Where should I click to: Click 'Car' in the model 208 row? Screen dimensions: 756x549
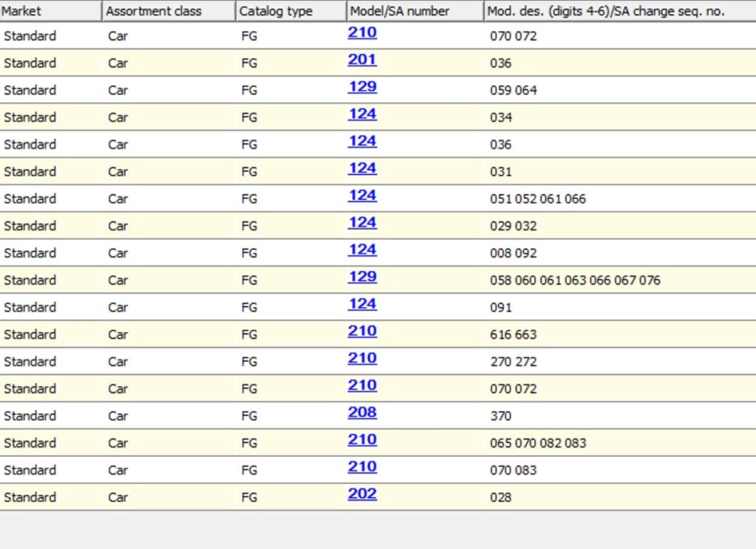point(118,416)
